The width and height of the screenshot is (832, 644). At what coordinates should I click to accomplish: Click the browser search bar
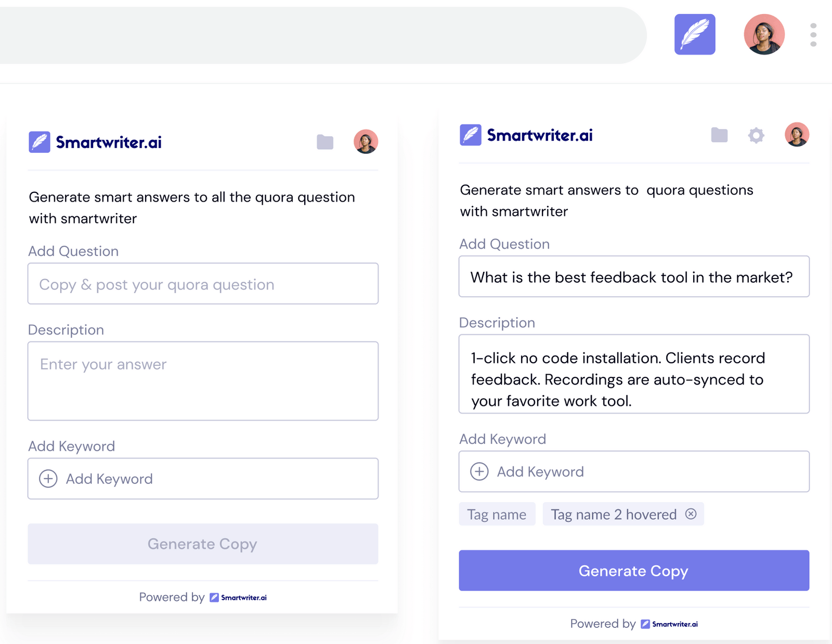pos(322,34)
